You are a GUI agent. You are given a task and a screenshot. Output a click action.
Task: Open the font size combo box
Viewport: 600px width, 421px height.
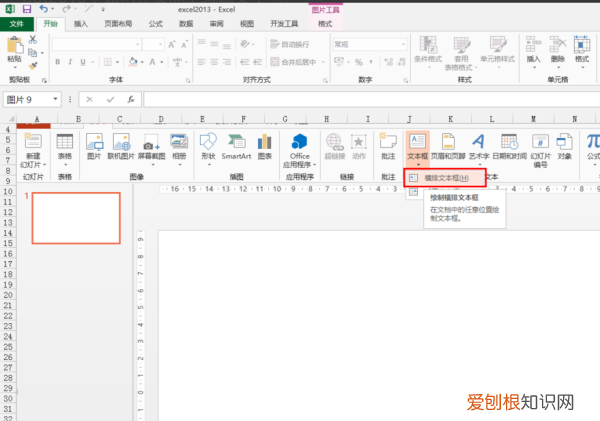point(153,44)
